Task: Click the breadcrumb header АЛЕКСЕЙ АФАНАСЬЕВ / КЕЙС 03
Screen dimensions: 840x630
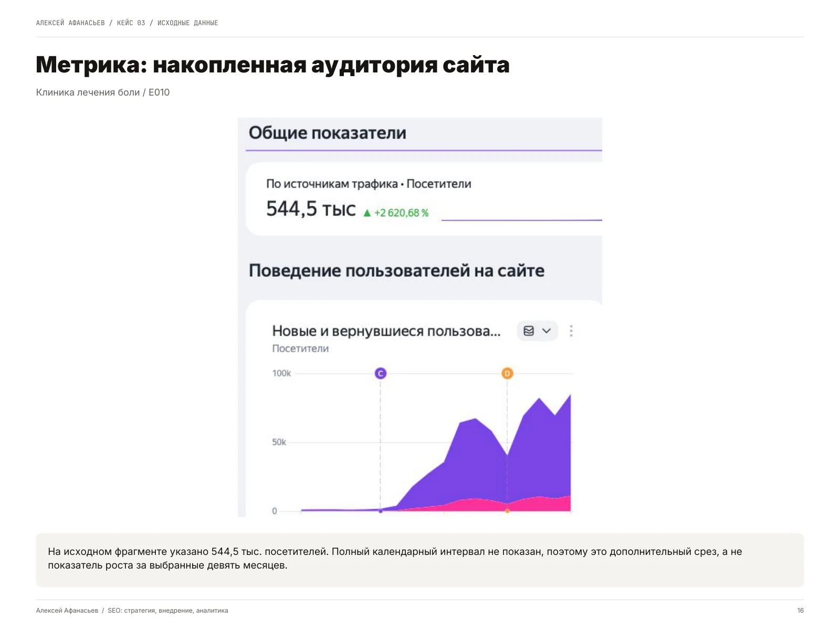Action: (x=127, y=23)
